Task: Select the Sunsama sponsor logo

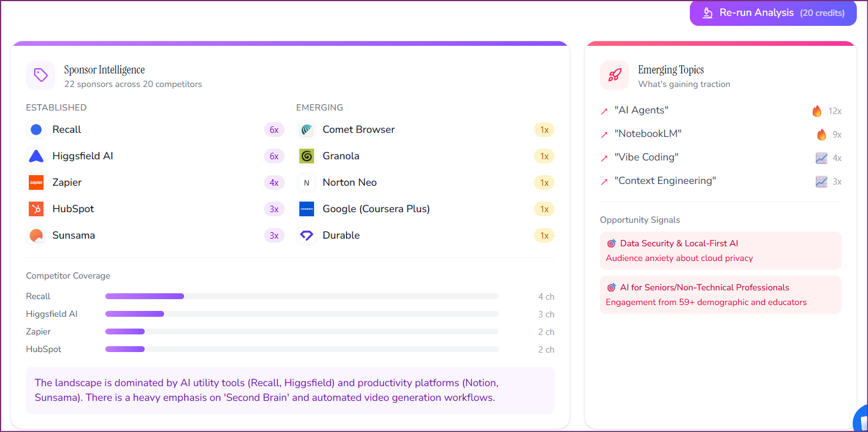Action: [x=36, y=235]
